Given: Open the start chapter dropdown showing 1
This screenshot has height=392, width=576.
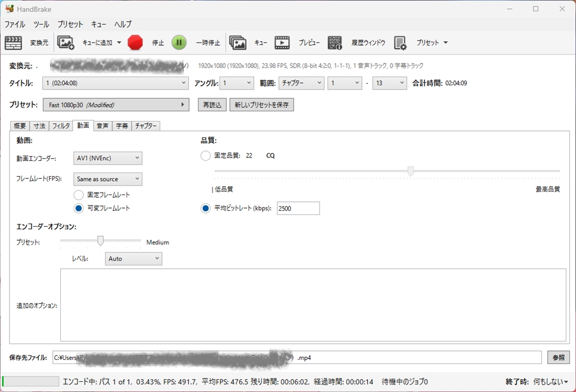Looking at the screenshot, I should click(x=345, y=83).
